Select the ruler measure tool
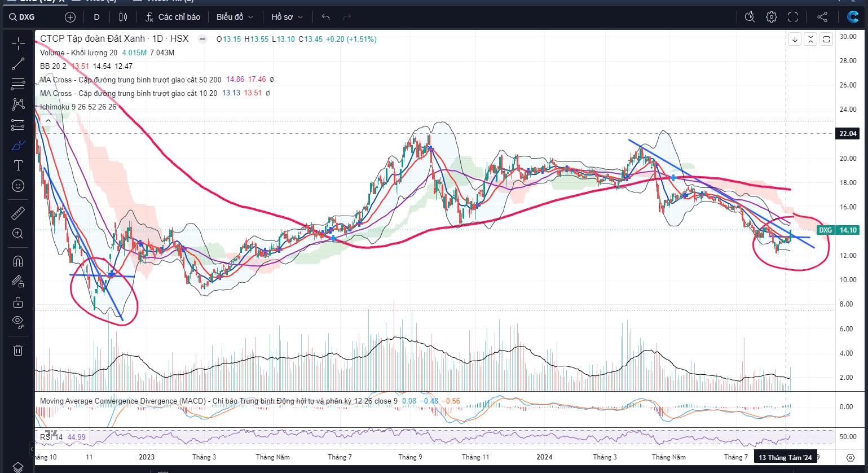Image resolution: width=868 pixels, height=473 pixels. coord(18,213)
